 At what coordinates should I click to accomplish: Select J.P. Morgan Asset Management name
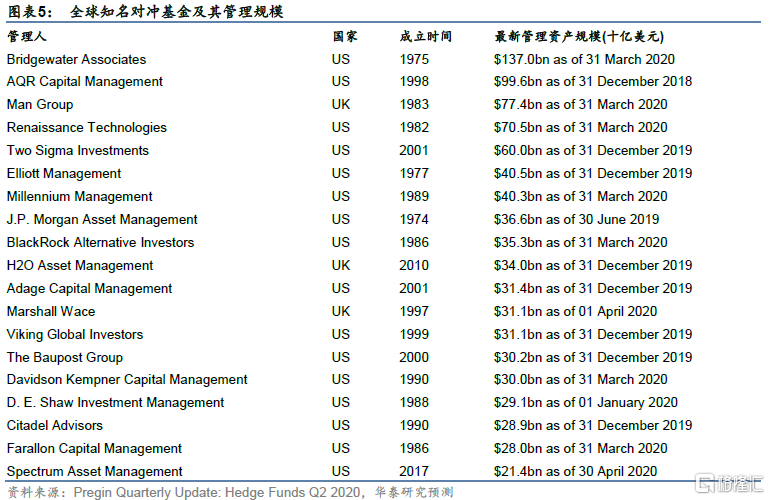[x=102, y=220]
